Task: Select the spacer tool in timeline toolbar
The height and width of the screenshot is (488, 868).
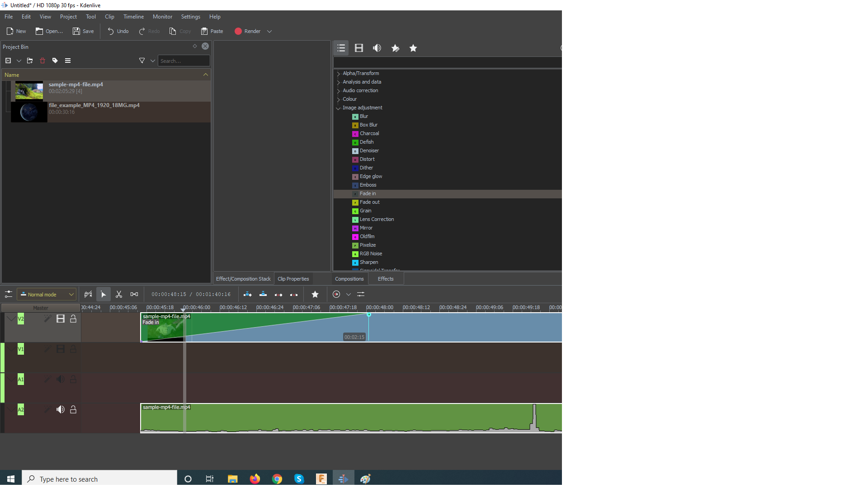Action: (x=134, y=294)
